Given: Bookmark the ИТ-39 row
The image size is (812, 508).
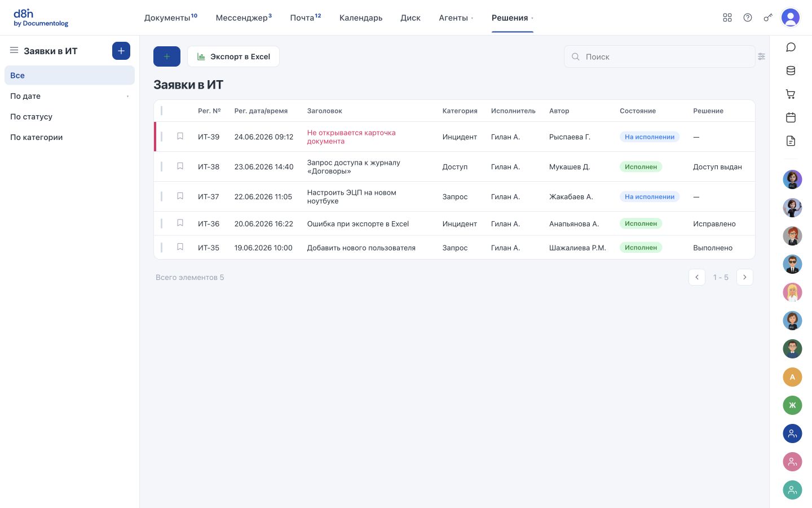Looking at the screenshot, I should [180, 136].
